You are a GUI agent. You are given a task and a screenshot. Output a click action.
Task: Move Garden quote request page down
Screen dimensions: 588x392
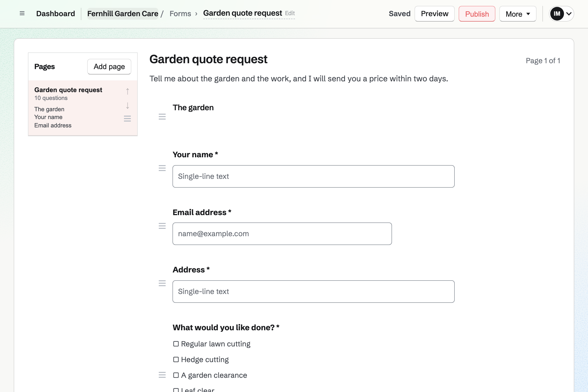pyautogui.click(x=127, y=106)
